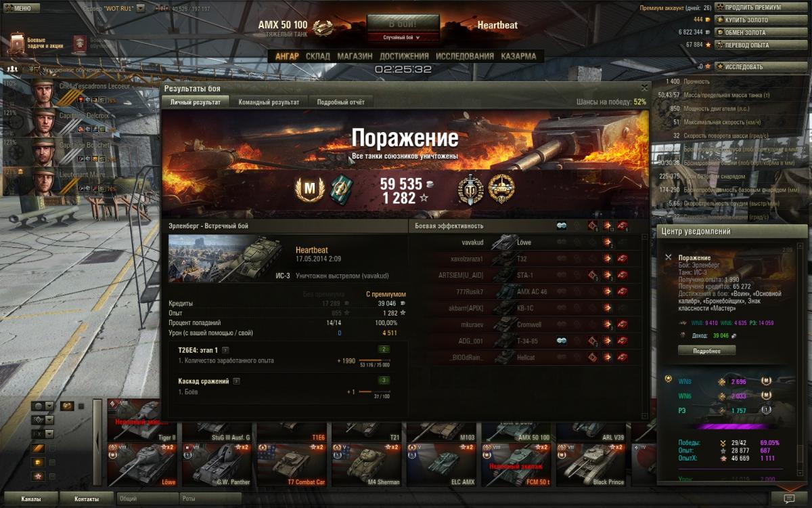Click the info icon beside T26E4: этап 1
Image resolution: width=812 pixels, height=508 pixels.
click(226, 350)
